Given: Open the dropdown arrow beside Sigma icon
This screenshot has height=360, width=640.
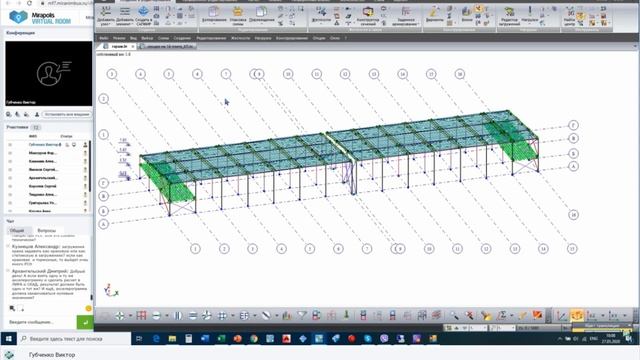Looking at the screenshot, I should point(512,316).
